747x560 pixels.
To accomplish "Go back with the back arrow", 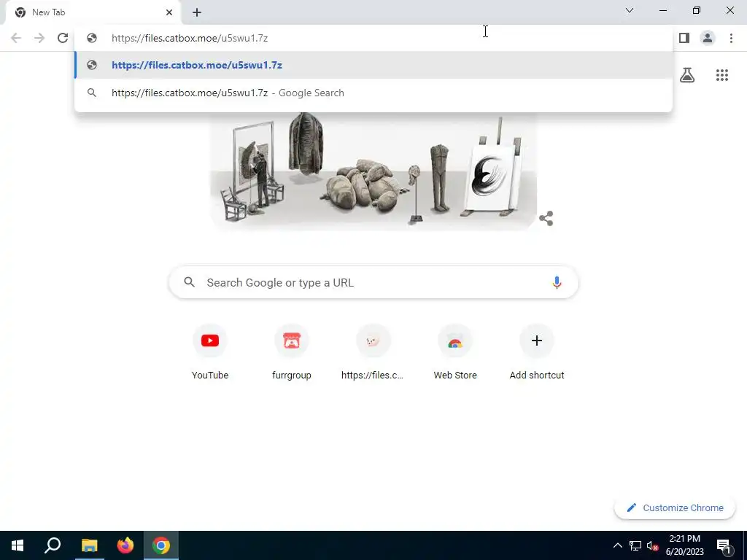I will (16, 38).
